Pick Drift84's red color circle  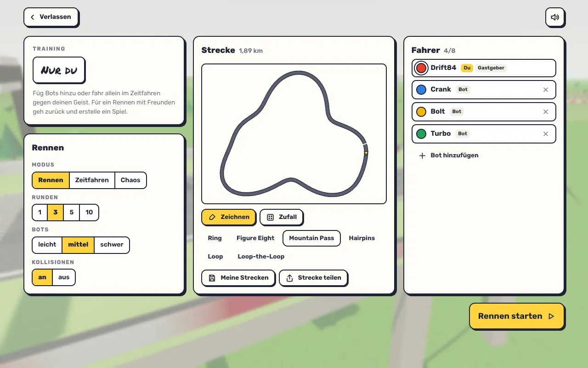pos(421,68)
